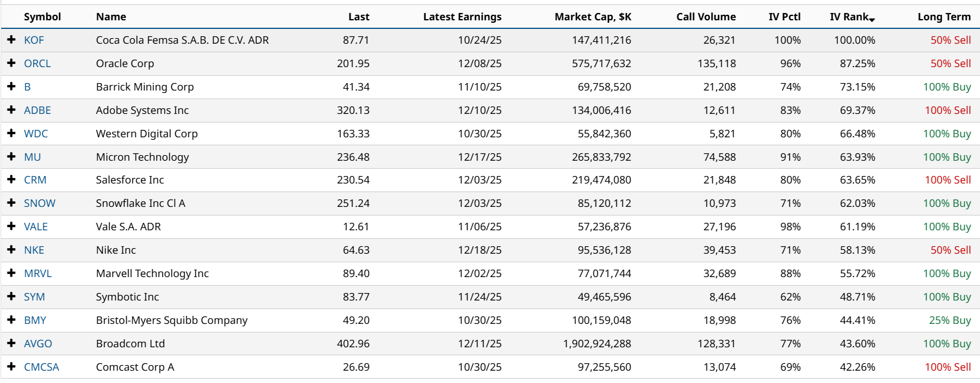
Task: Click plus icon beside ADBE
Action: (x=11, y=110)
